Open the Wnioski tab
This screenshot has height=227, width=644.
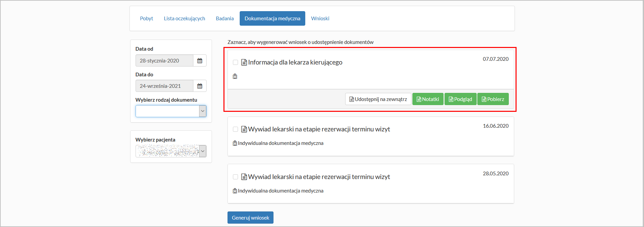coord(320,18)
